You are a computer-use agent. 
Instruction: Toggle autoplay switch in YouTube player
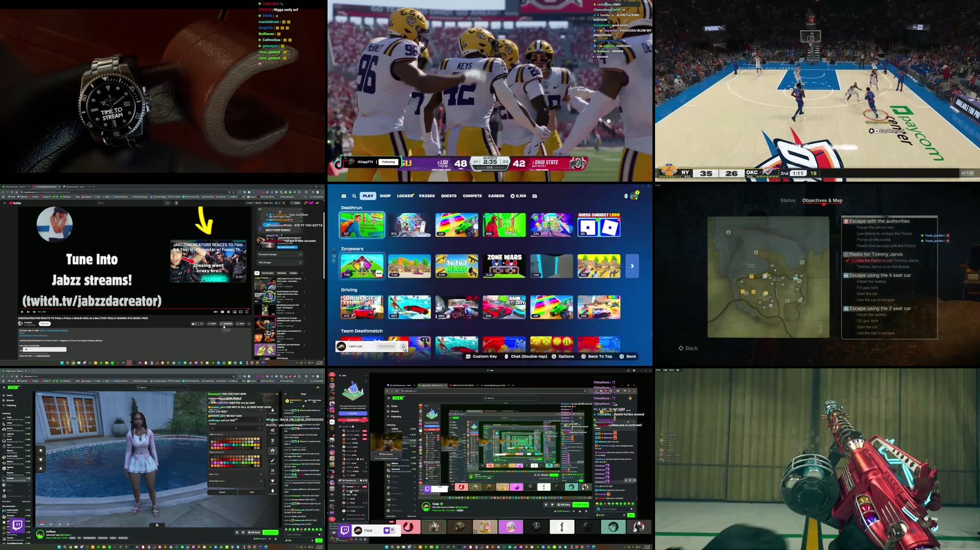pos(215,312)
